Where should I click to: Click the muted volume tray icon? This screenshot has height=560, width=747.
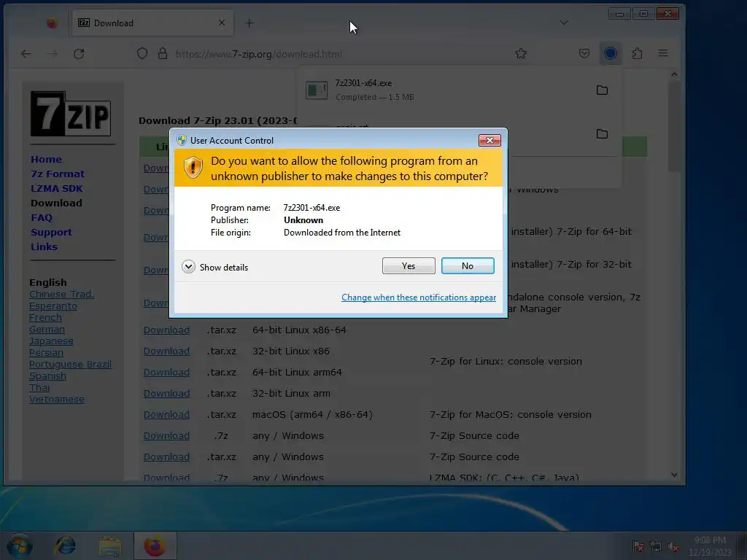(x=673, y=546)
